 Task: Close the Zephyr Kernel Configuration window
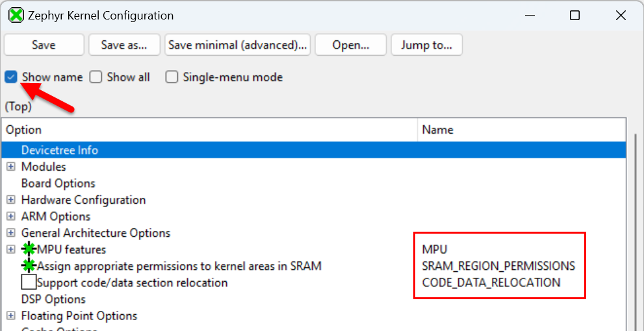pos(621,16)
